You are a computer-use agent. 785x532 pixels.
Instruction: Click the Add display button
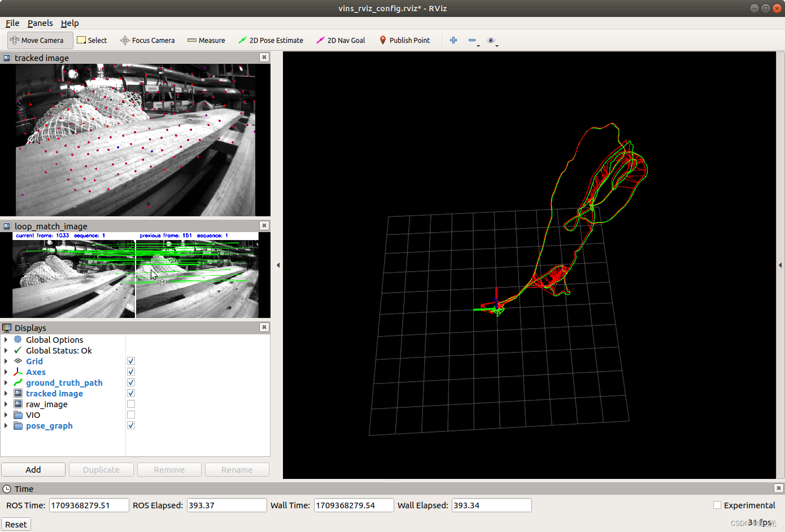33,469
